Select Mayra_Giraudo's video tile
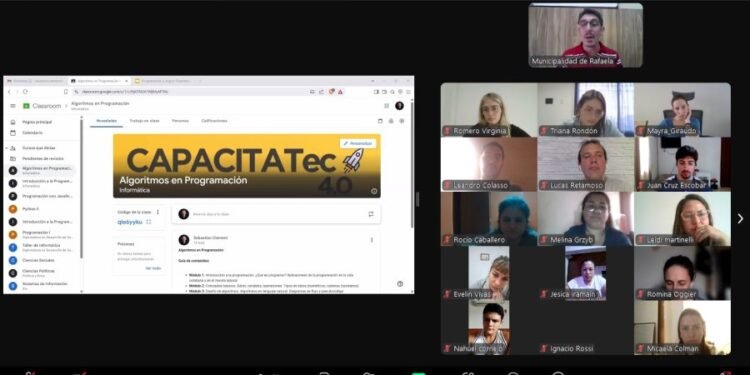750x375 pixels. [683, 110]
